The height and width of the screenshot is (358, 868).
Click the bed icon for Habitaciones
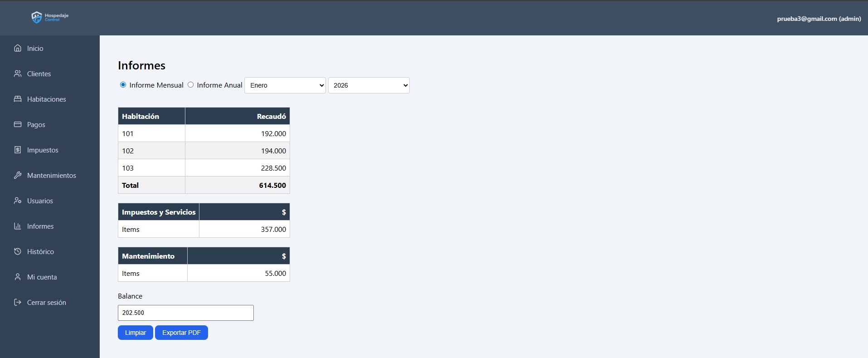click(18, 99)
